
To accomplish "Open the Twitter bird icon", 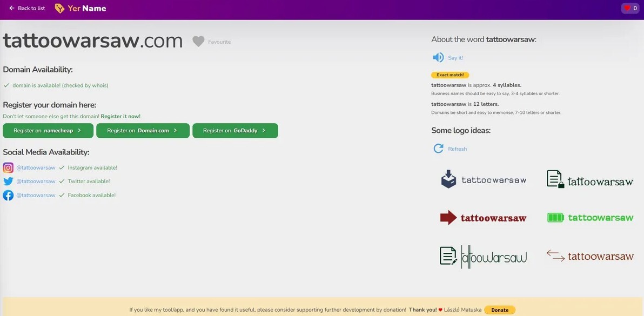I will pyautogui.click(x=8, y=181).
